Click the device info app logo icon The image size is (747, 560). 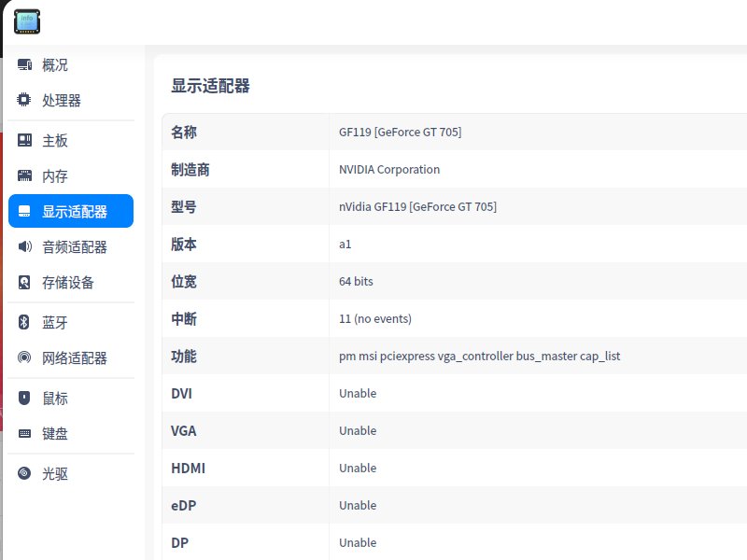(27, 21)
